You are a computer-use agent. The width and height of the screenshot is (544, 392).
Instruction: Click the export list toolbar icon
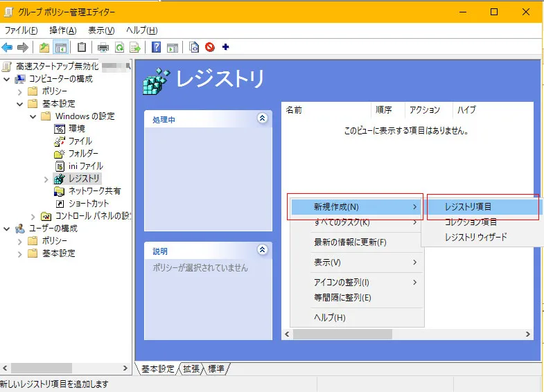135,47
